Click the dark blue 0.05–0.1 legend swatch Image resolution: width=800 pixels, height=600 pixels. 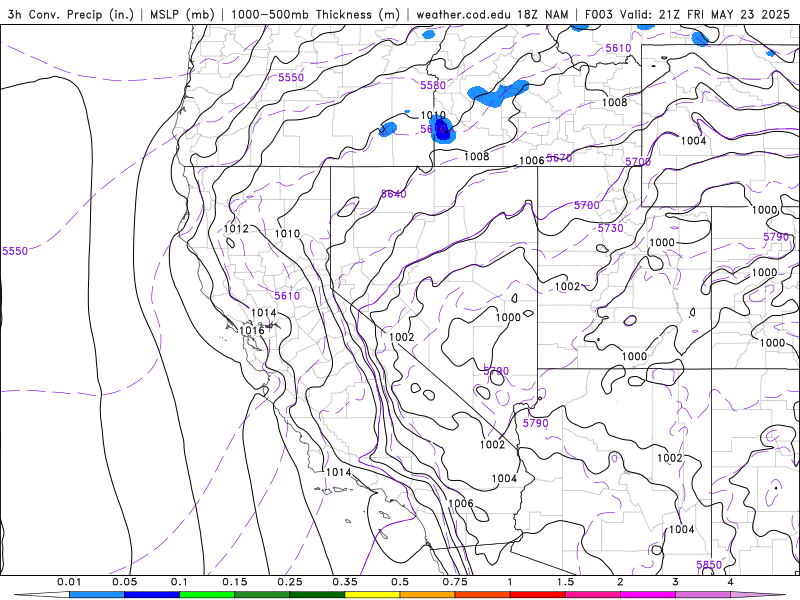coord(152,595)
